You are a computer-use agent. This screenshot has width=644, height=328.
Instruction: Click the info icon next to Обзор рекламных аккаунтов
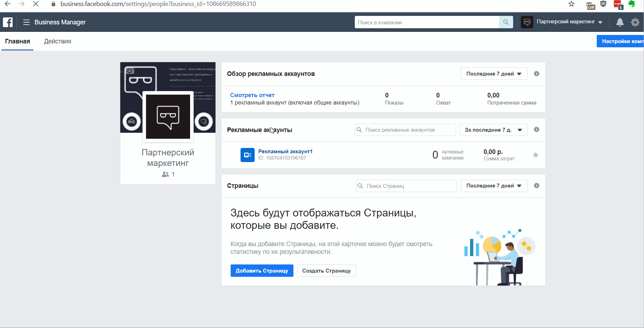536,73
